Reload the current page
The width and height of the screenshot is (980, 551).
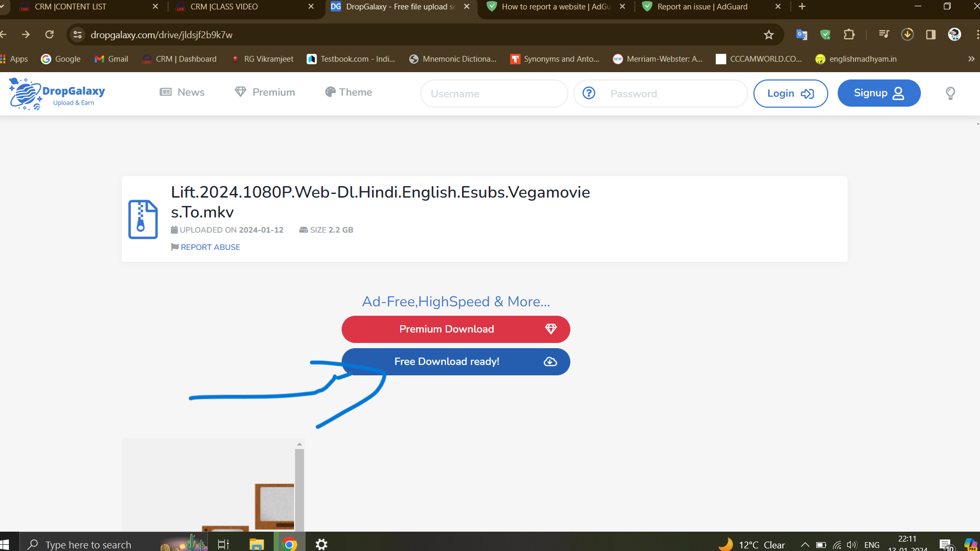(x=50, y=35)
